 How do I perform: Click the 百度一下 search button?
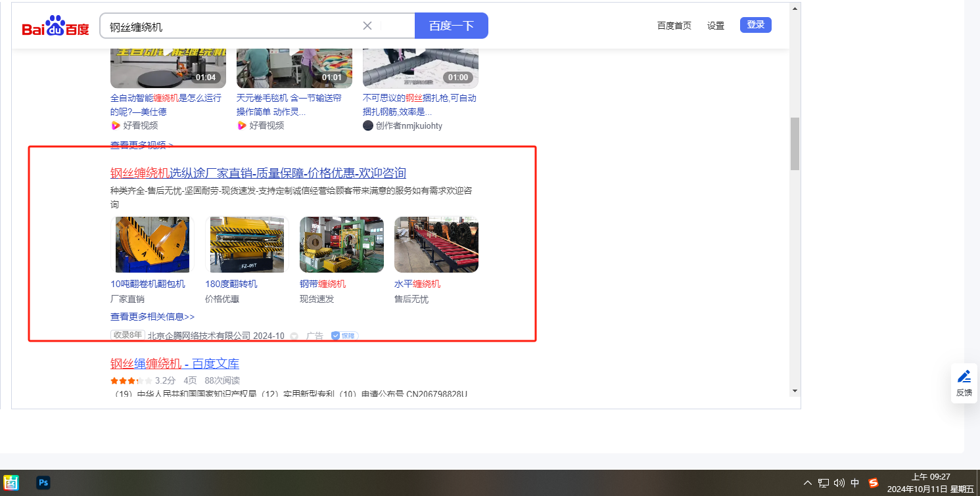tap(452, 26)
